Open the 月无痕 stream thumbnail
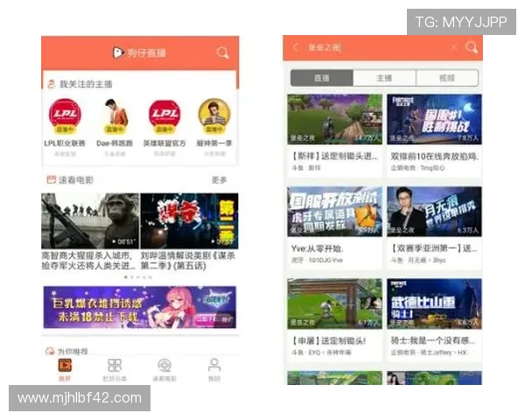The image size is (525, 420). click(x=435, y=212)
